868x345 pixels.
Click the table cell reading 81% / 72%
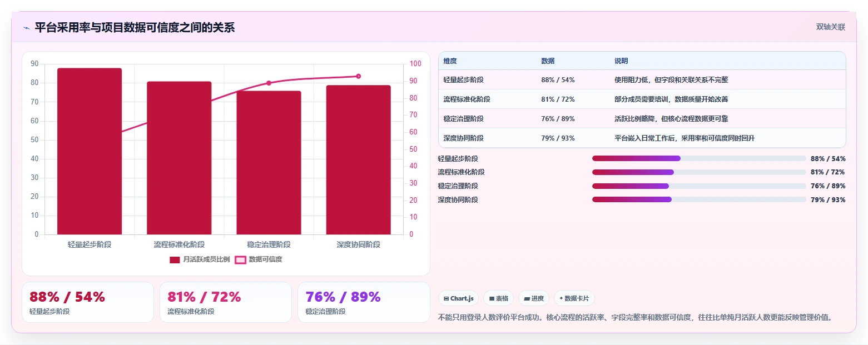pos(558,99)
